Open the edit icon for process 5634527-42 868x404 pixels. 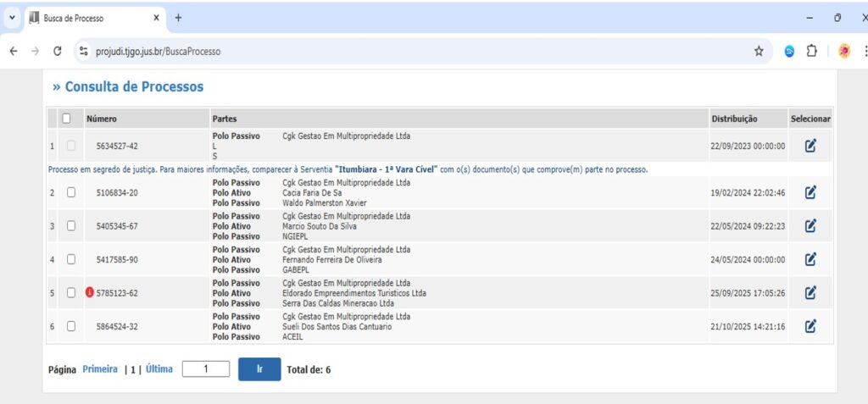810,146
